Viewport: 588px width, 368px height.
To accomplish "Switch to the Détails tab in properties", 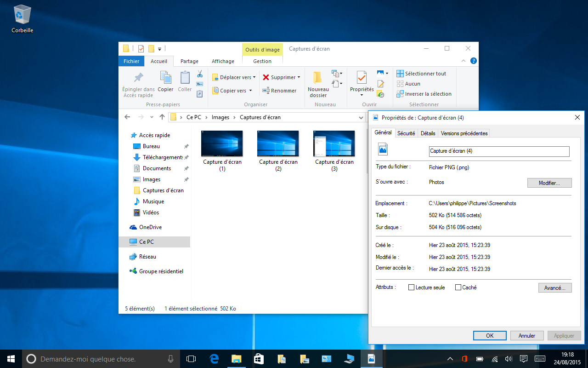I will pyautogui.click(x=428, y=133).
